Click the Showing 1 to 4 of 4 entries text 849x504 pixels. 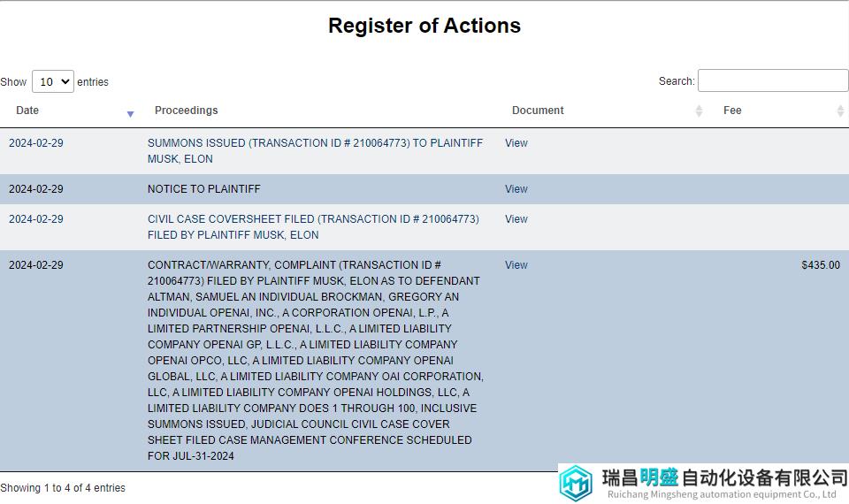(x=63, y=488)
